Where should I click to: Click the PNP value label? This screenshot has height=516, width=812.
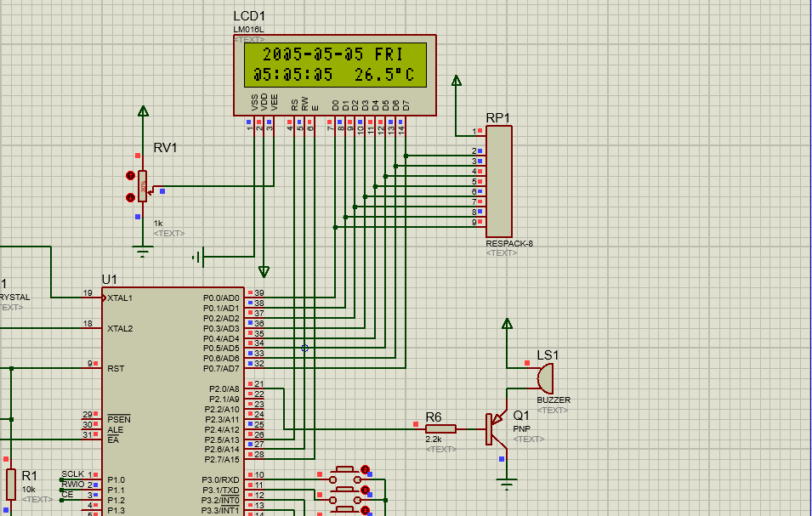521,429
